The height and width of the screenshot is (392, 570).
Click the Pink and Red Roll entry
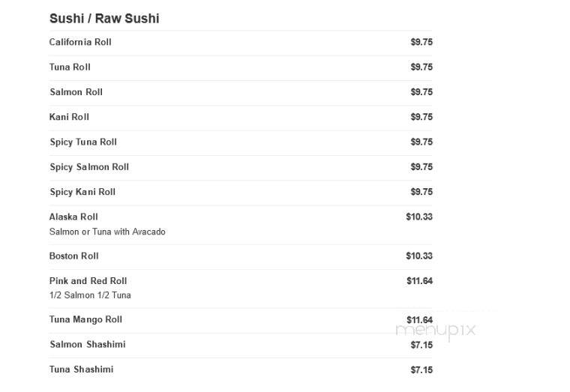(88, 281)
